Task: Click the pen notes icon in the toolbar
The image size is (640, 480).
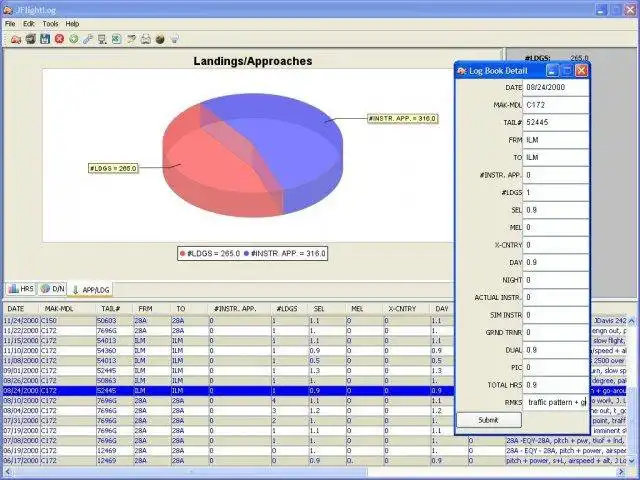Action: point(131,39)
